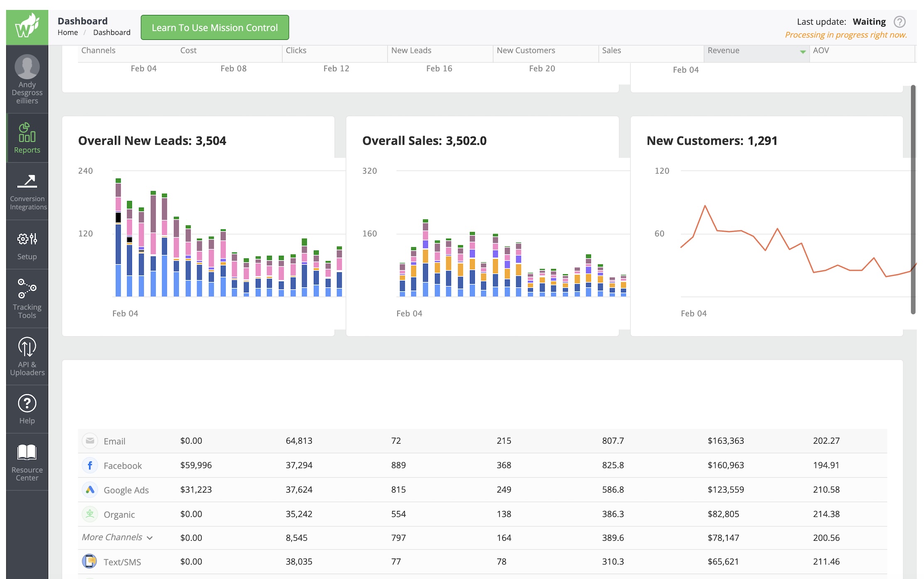
Task: Open the user profile avatar
Action: tap(27, 66)
